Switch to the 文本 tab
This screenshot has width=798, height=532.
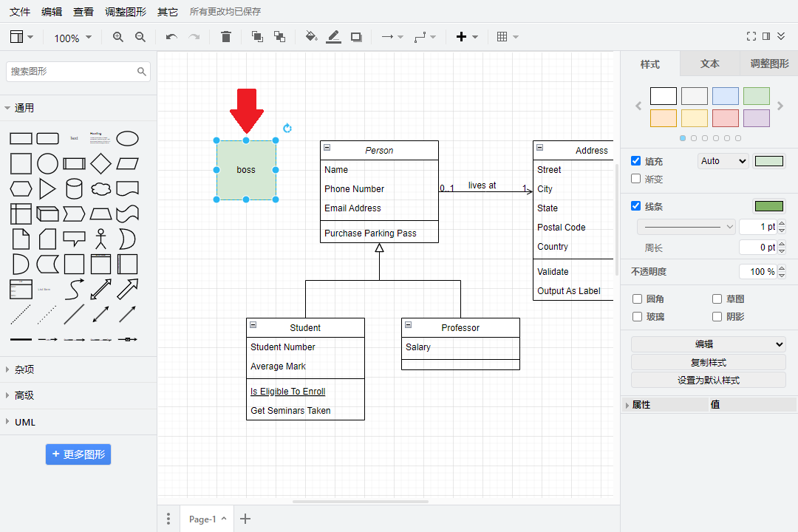coord(709,64)
